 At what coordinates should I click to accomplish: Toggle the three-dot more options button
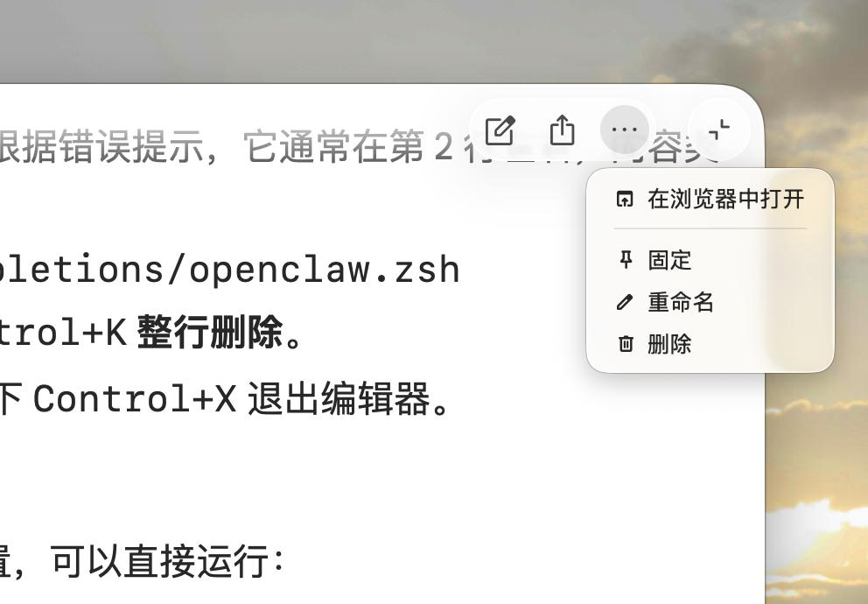[625, 130]
